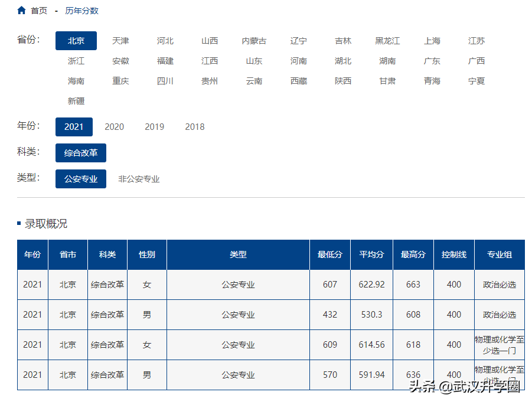Select province 海南

76,81
